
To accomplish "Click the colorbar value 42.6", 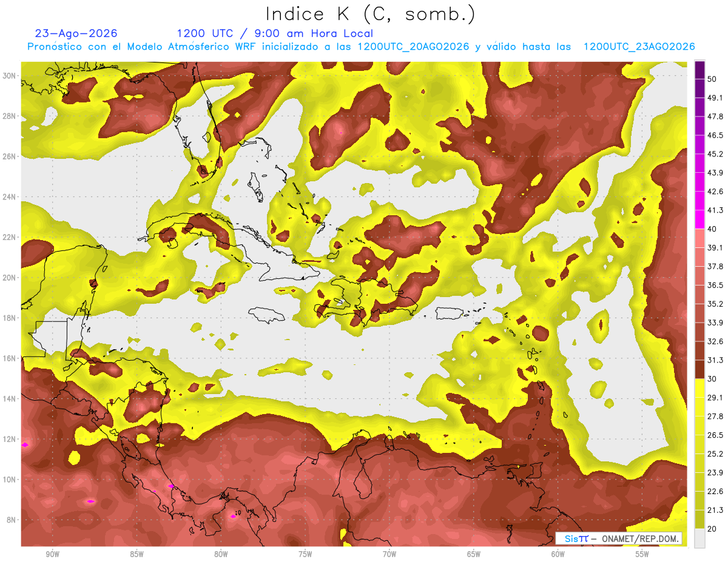I will tap(715, 192).
